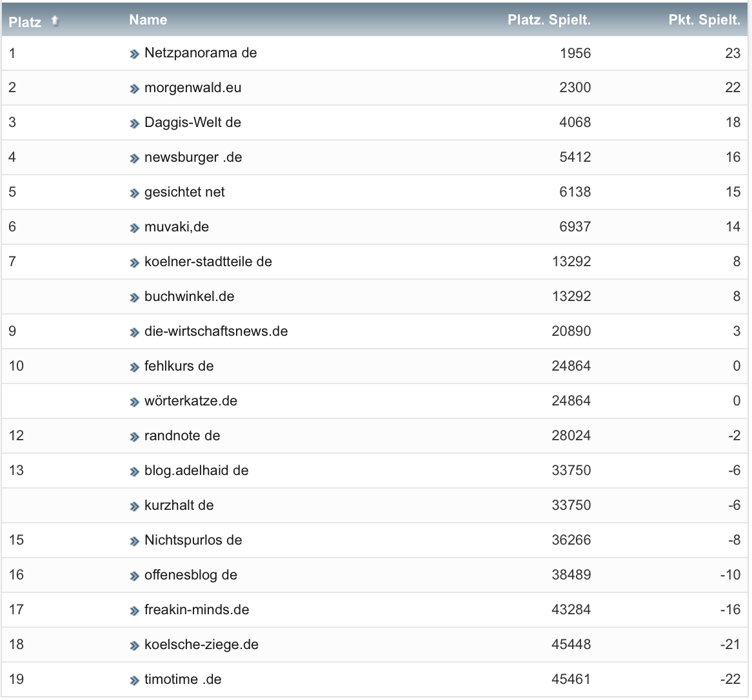This screenshot has height=700, width=752.
Task: Open the Nichtspurlos de link
Action: (193, 540)
